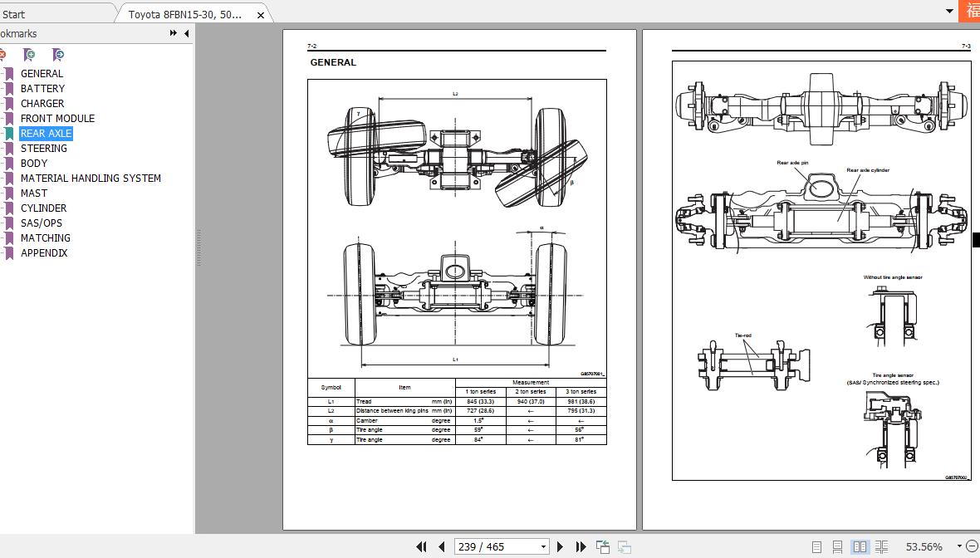Open the MATCHING bookmark
The width and height of the screenshot is (980, 558).
[46, 238]
